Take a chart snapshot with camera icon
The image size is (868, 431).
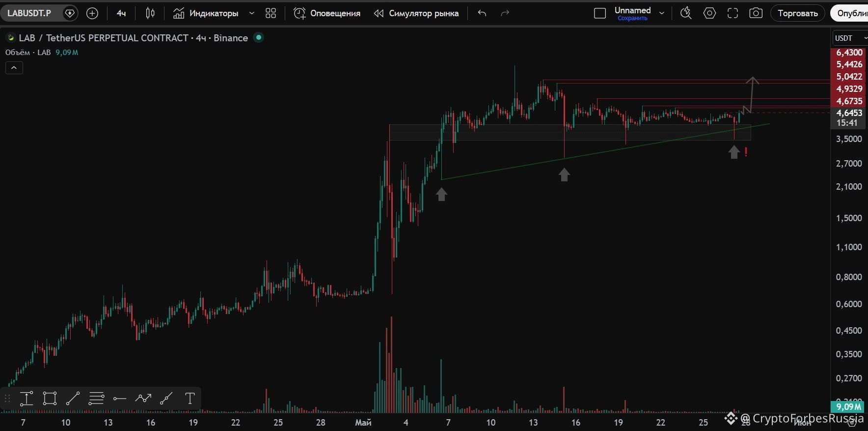click(x=756, y=13)
